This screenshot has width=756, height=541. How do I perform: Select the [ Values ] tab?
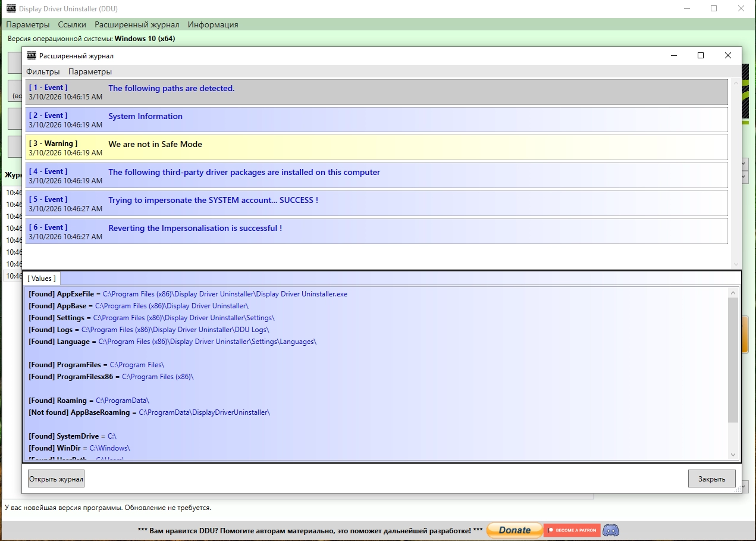click(x=42, y=278)
